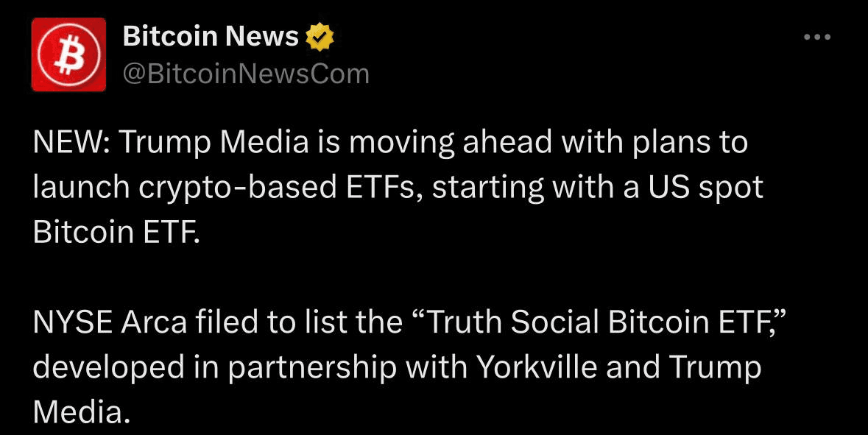
Task: Click the word "Media." ending the tweet
Action: tap(81, 412)
